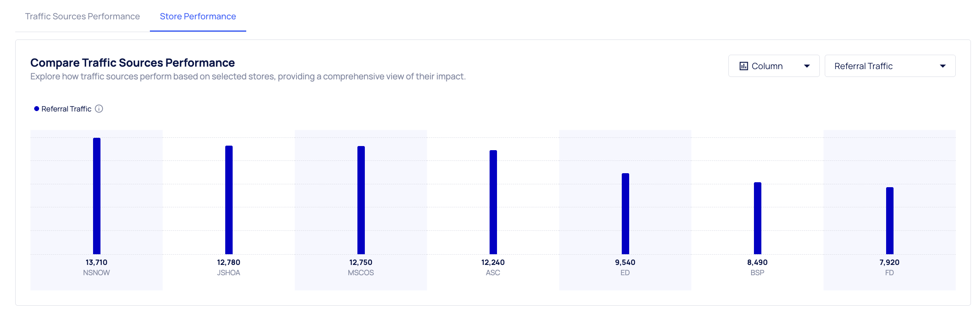This screenshot has height=311, width=980.
Task: Click the Referral Traffic dropdown arrow
Action: pyautogui.click(x=943, y=66)
